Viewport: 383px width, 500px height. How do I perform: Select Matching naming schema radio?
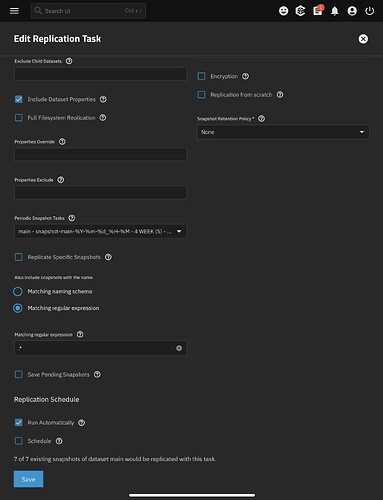pos(18,292)
